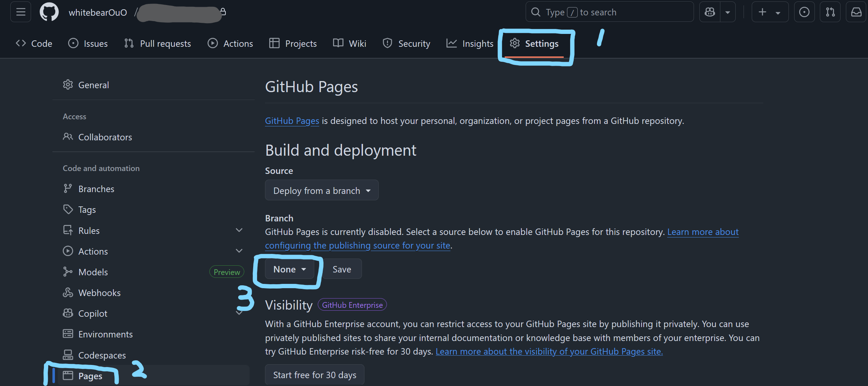Open the Deploy from a branch dropdown
The width and height of the screenshot is (868, 386).
321,190
